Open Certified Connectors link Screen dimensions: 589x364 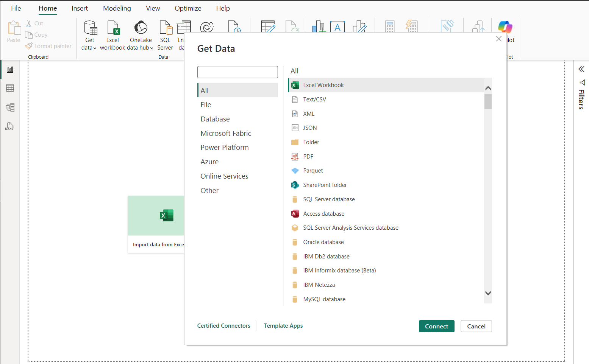224,326
